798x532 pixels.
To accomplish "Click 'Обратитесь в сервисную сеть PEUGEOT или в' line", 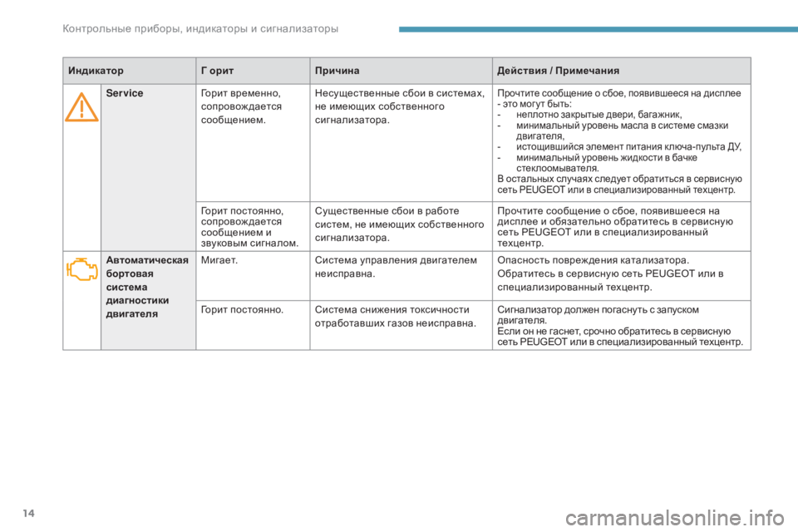I will point(610,273).
